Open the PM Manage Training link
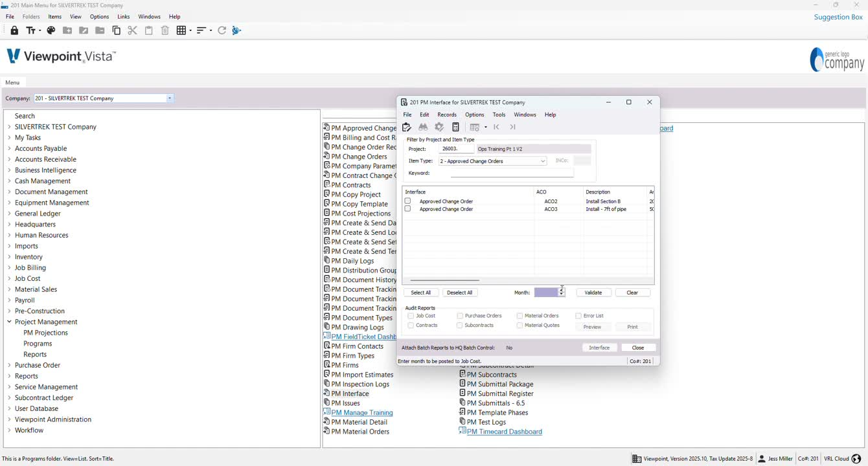Image resolution: width=868 pixels, height=466 pixels. point(362,412)
